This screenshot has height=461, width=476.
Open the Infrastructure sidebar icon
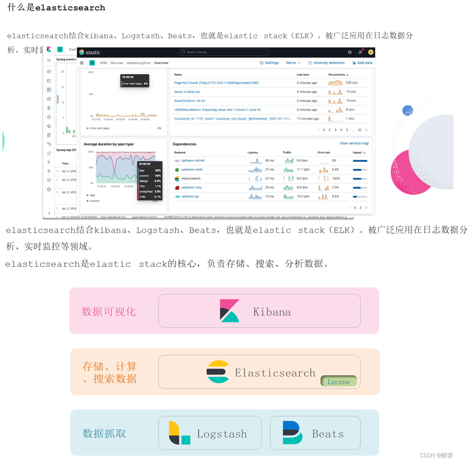tap(49, 126)
